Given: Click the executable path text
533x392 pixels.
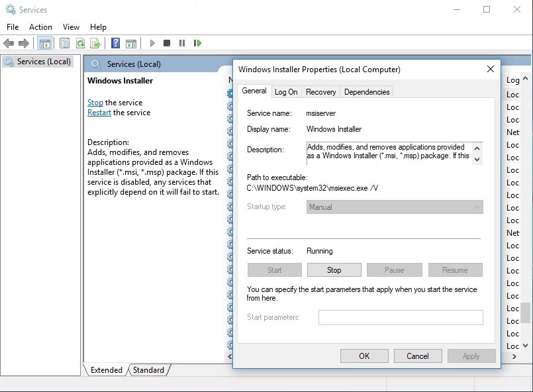Looking at the screenshot, I should (x=313, y=188).
